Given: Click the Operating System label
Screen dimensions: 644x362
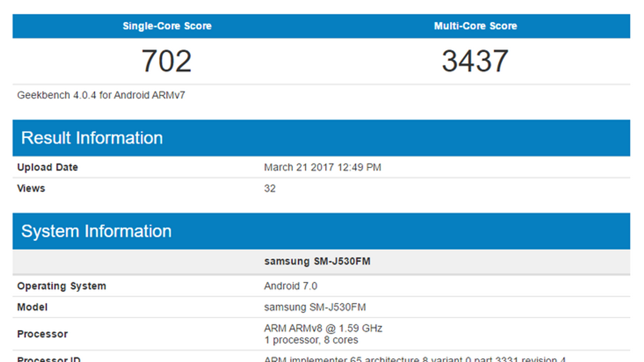Looking at the screenshot, I should pos(62,286).
